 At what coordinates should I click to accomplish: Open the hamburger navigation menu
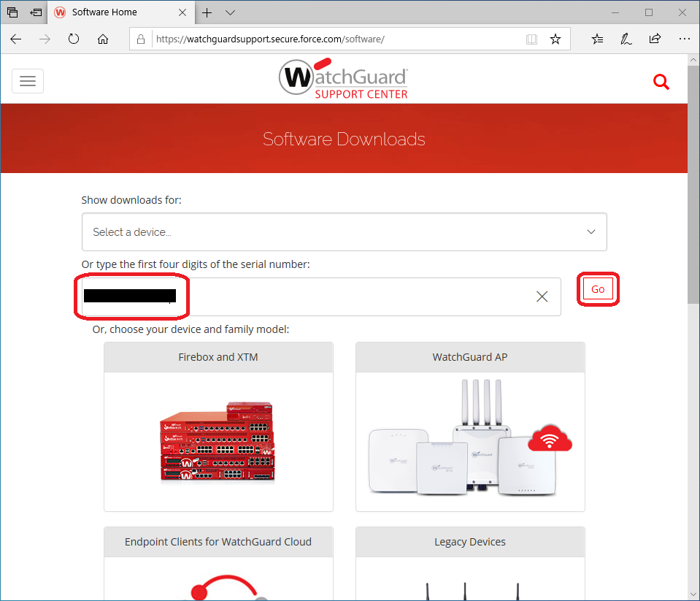click(28, 81)
